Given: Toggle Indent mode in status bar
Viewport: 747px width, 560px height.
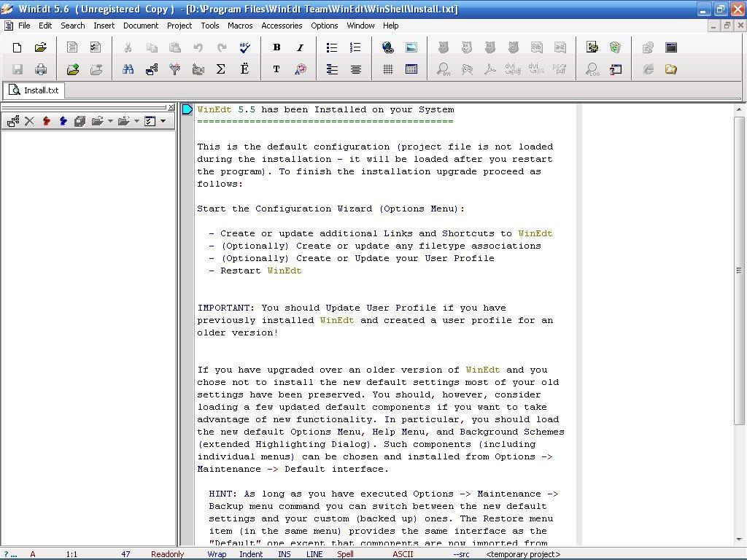Looking at the screenshot, I should point(251,554).
